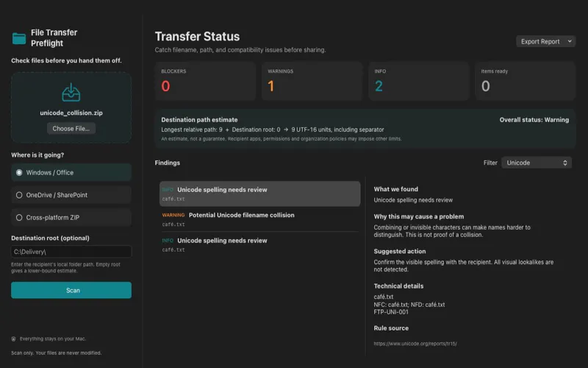Select the OneDrive / SharePoint destination

pos(71,195)
